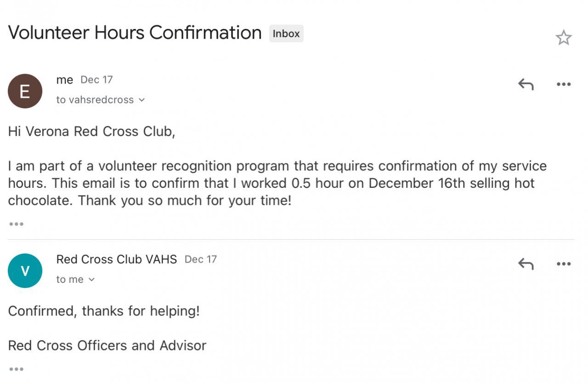Image resolution: width=588 pixels, height=383 pixels.
Task: Click the "Red Cross Officers and Advisor" signature
Action: [107, 345]
